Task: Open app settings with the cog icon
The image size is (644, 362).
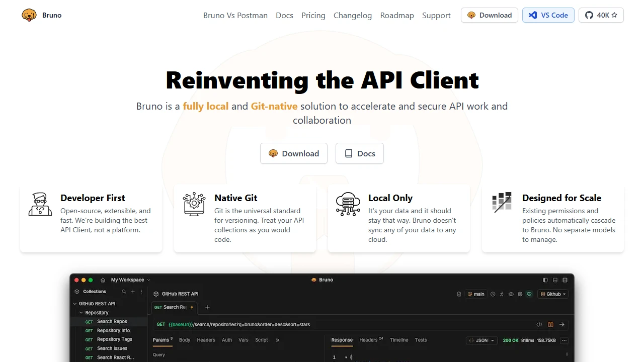Action: coord(520,294)
